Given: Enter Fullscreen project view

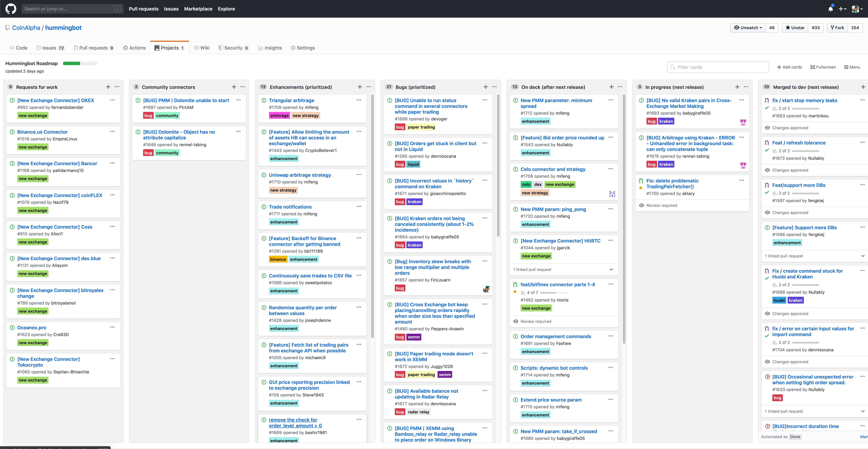Looking at the screenshot, I should [x=823, y=67].
